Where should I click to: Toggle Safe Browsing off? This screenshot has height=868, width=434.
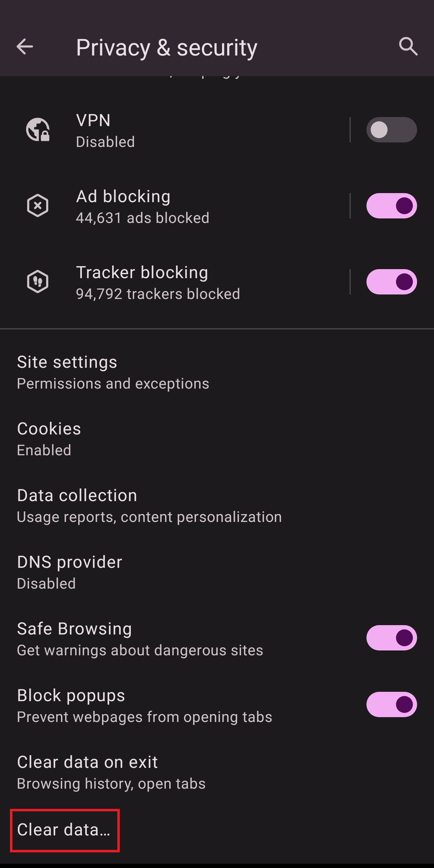[x=391, y=637]
